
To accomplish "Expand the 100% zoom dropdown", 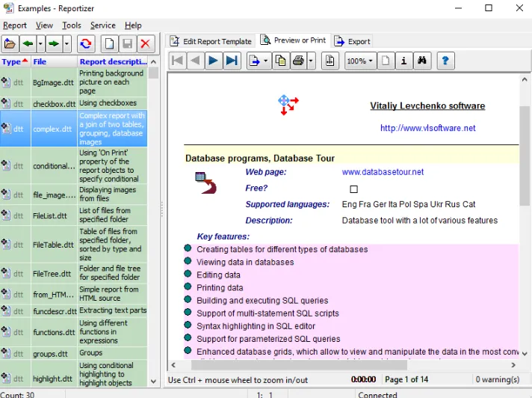I will click(x=360, y=61).
